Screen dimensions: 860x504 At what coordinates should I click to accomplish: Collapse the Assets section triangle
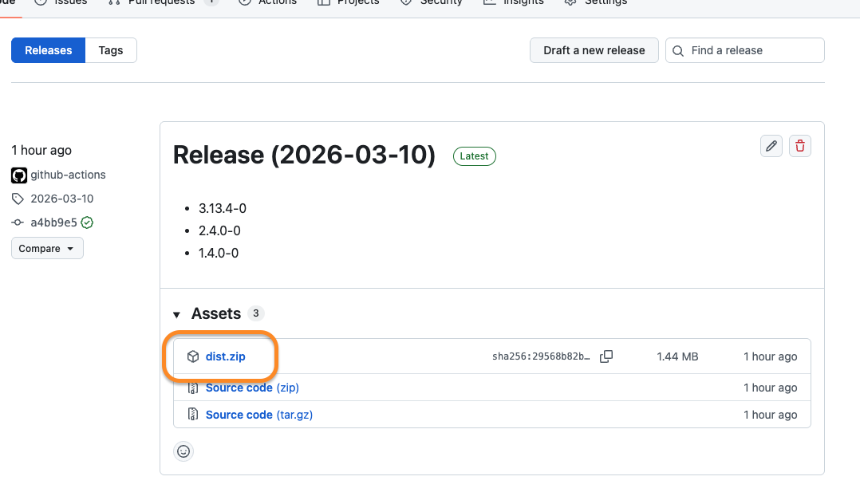[x=176, y=314]
